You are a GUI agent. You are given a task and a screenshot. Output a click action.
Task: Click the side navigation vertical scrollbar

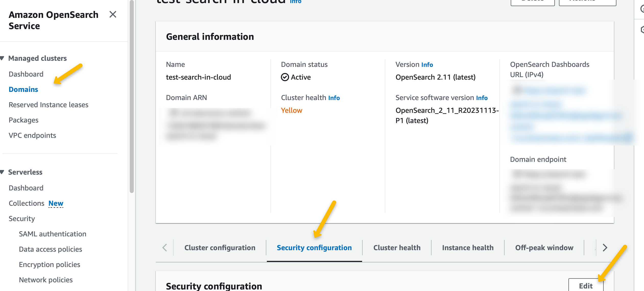132,96
